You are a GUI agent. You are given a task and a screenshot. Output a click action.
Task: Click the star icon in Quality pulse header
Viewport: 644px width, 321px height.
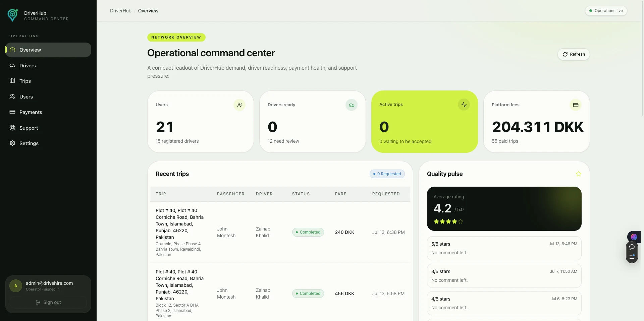point(579,174)
